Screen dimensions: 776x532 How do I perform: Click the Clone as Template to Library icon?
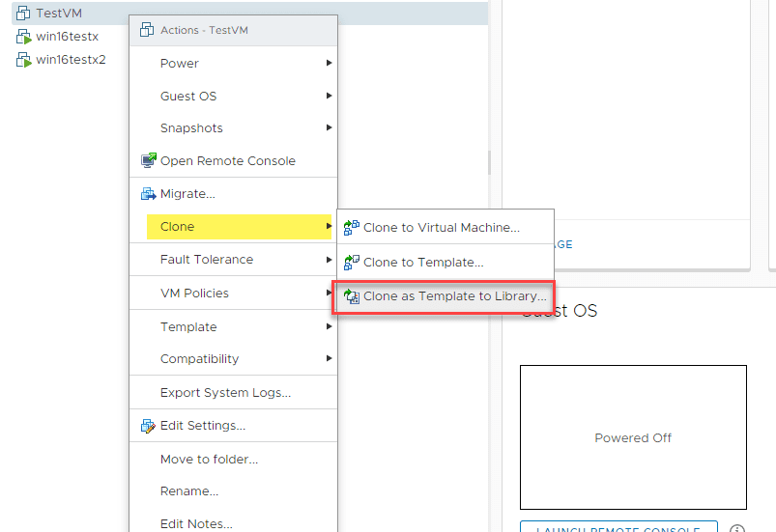352,296
